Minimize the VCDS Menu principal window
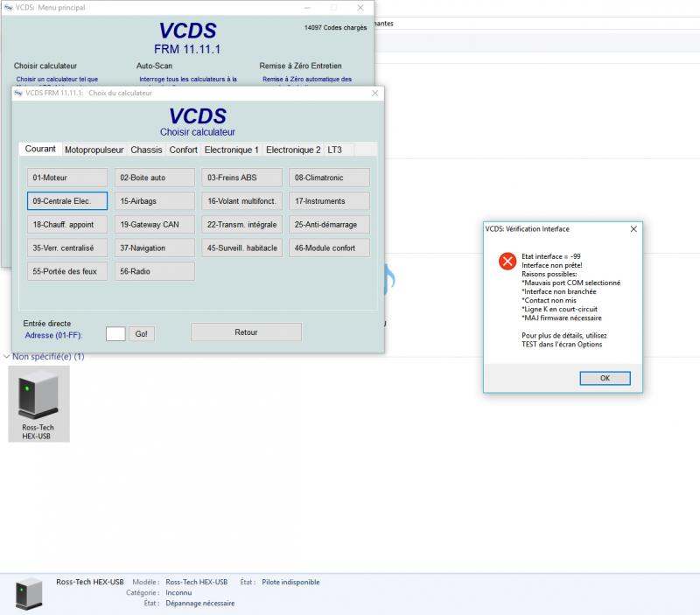Screen dimensions: 700x615 tap(307, 8)
